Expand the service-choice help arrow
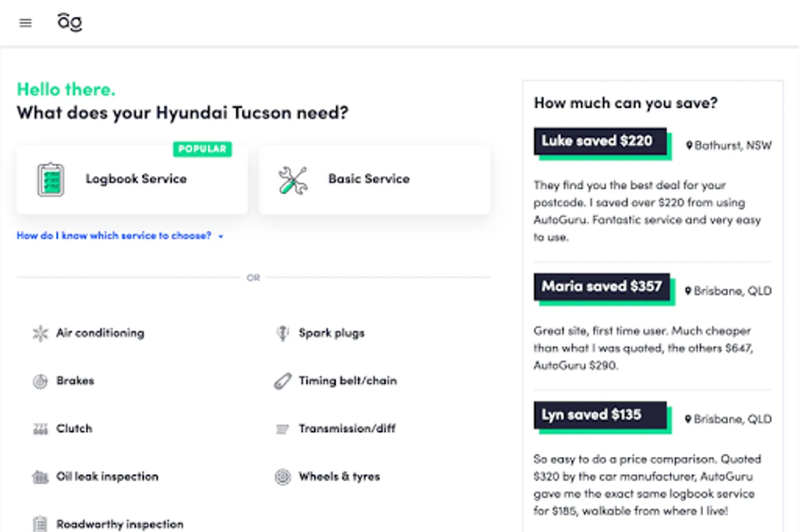 [221, 236]
